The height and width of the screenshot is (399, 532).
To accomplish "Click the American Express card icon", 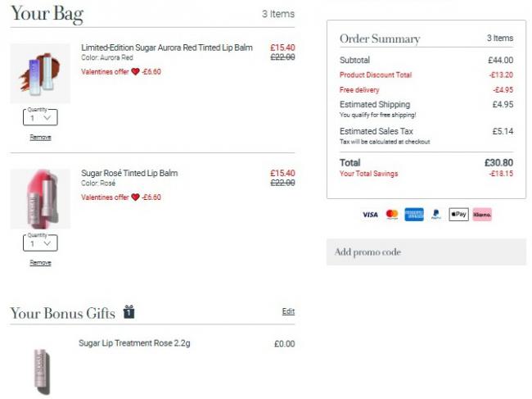I will (x=414, y=215).
